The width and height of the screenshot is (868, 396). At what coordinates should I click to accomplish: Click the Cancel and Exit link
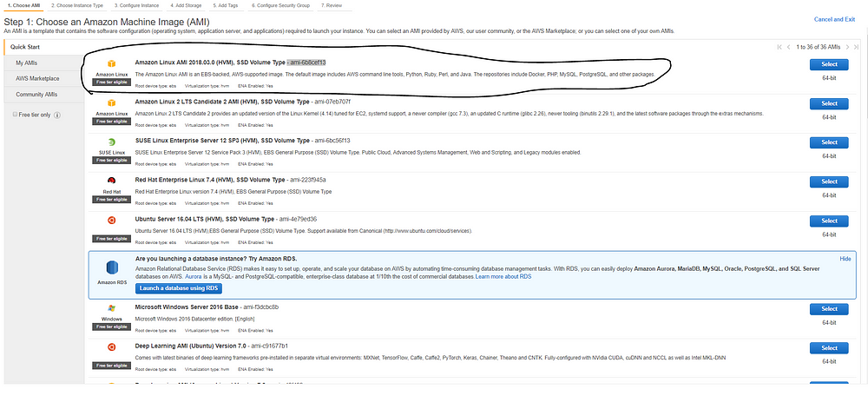tap(834, 19)
